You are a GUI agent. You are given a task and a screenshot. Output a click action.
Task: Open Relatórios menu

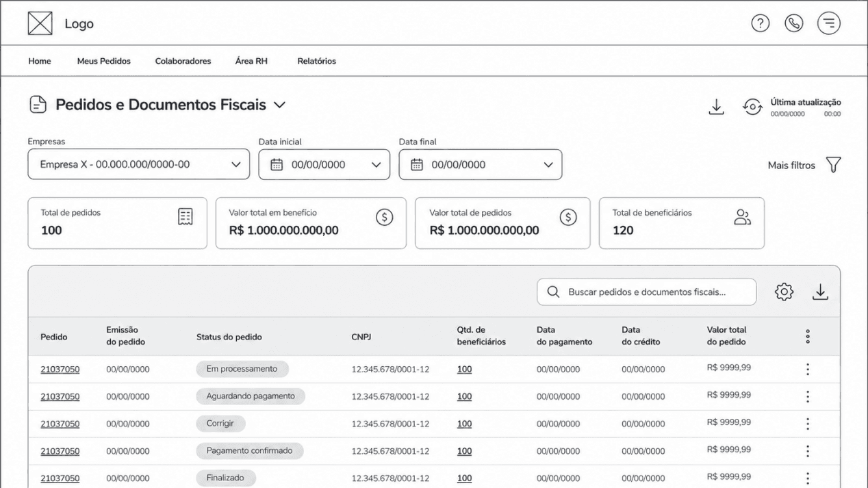pyautogui.click(x=316, y=61)
